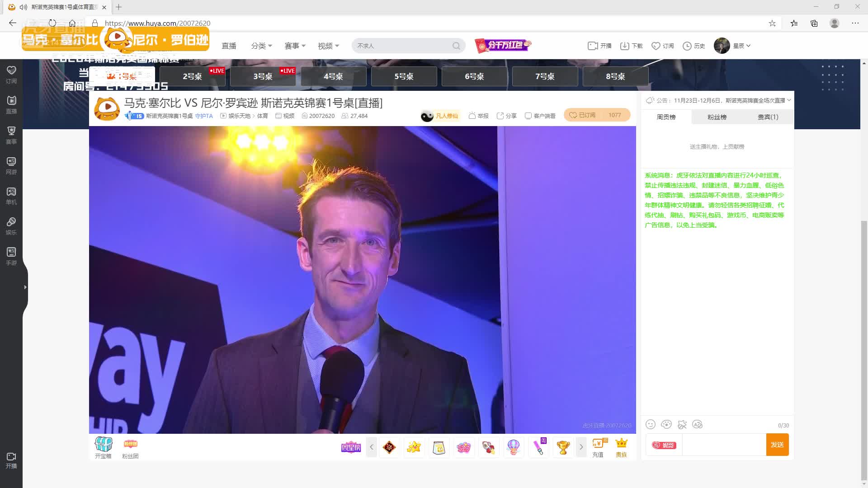Switch to the 贵宾(1) tab

pyautogui.click(x=769, y=117)
